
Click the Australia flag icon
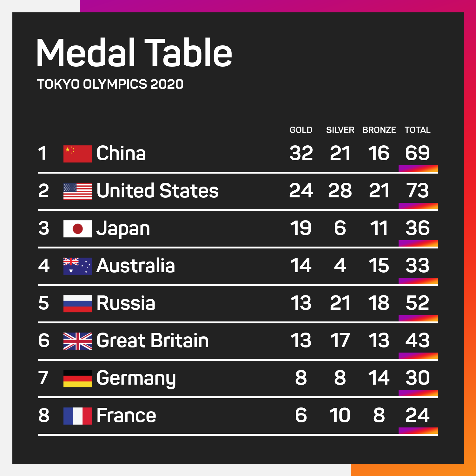tap(78, 266)
